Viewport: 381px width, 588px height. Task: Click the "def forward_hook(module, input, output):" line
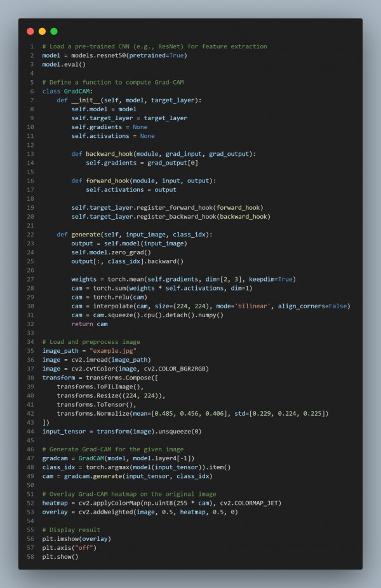[144, 181]
